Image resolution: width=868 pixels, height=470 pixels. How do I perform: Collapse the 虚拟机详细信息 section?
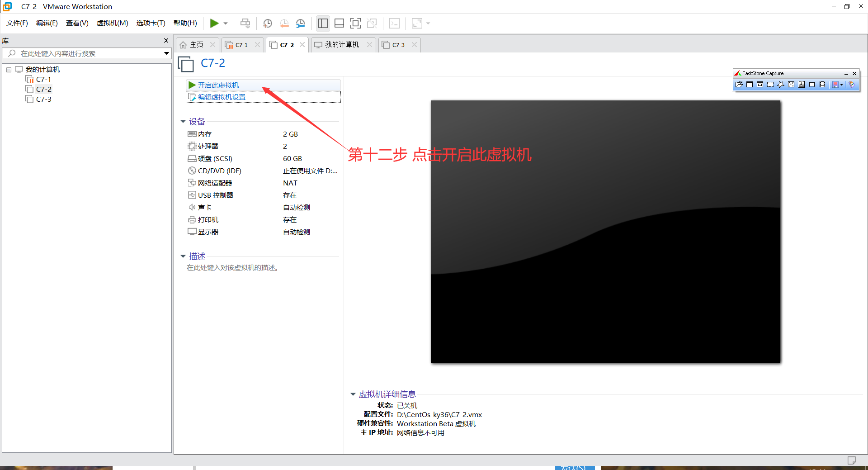pyautogui.click(x=353, y=394)
